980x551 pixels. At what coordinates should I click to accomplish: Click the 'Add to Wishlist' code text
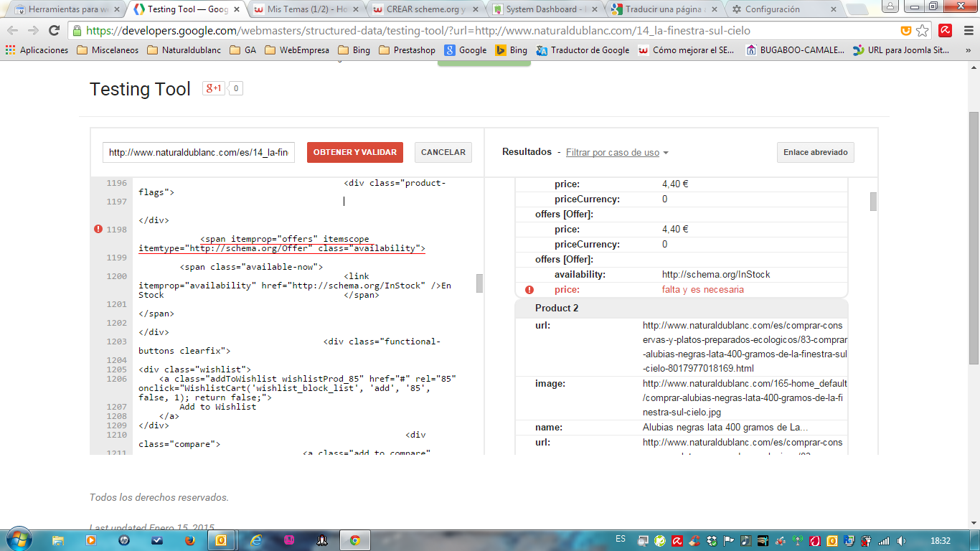217,407
